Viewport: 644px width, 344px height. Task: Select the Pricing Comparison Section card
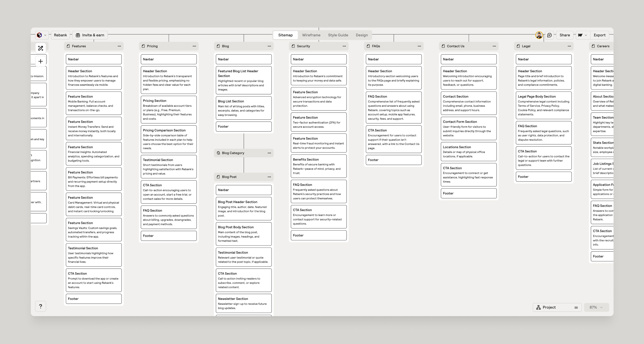169,139
